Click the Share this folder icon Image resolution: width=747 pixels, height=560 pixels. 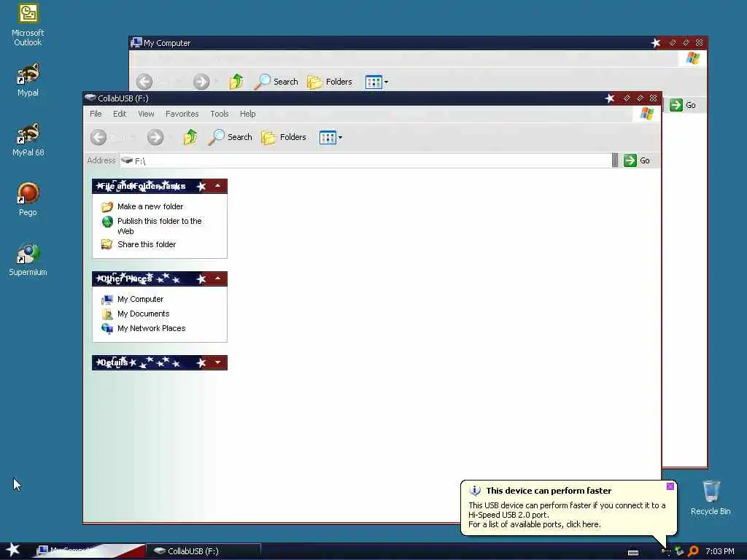tap(107, 245)
